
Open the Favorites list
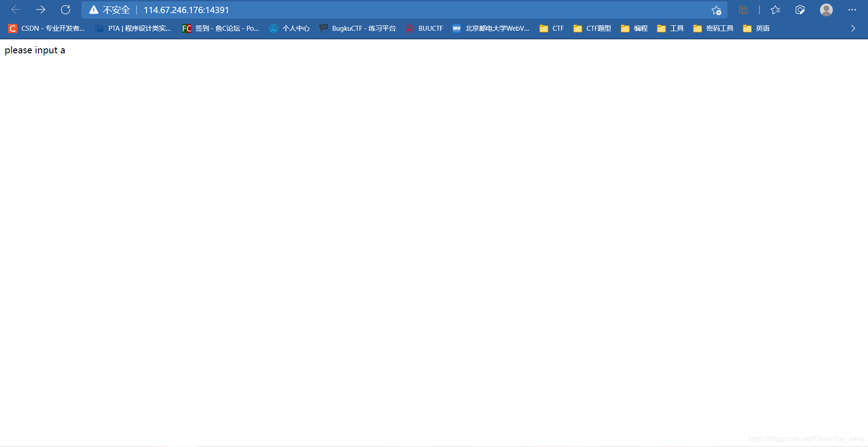pyautogui.click(x=776, y=10)
